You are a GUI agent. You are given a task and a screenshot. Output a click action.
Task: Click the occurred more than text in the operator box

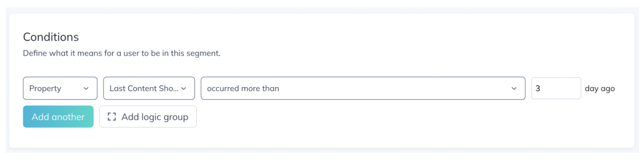pyautogui.click(x=243, y=88)
